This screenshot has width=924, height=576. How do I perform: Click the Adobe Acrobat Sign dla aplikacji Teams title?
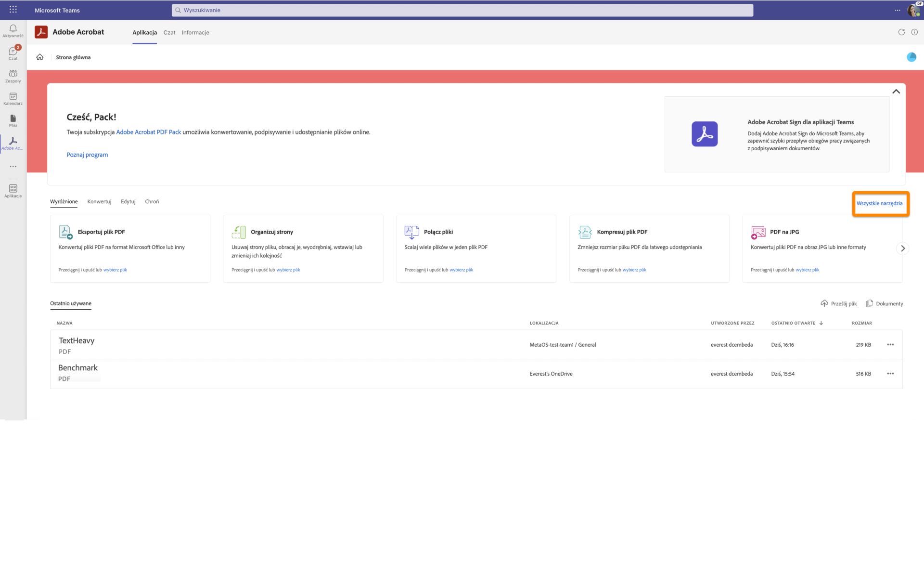[800, 122]
